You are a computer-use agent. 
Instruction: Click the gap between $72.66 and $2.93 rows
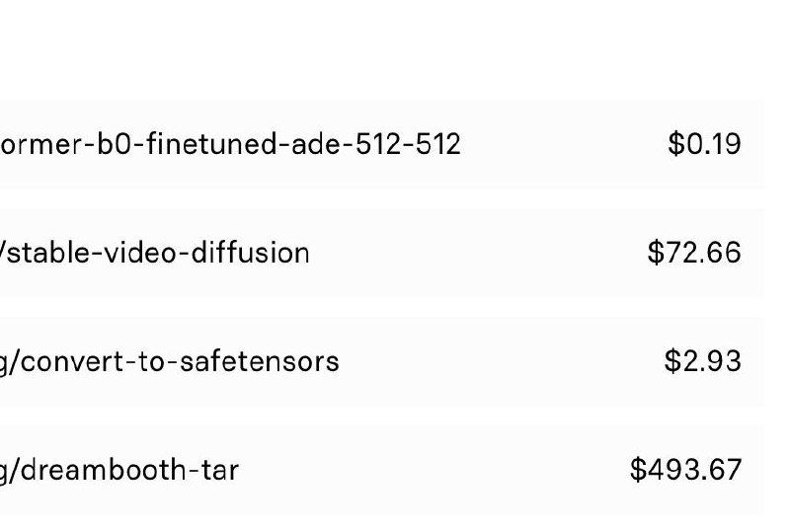395,307
